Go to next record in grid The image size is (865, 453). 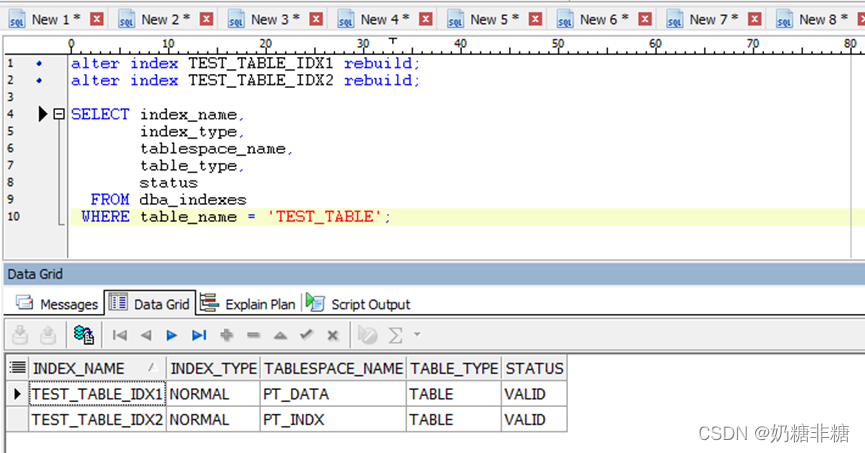click(172, 335)
